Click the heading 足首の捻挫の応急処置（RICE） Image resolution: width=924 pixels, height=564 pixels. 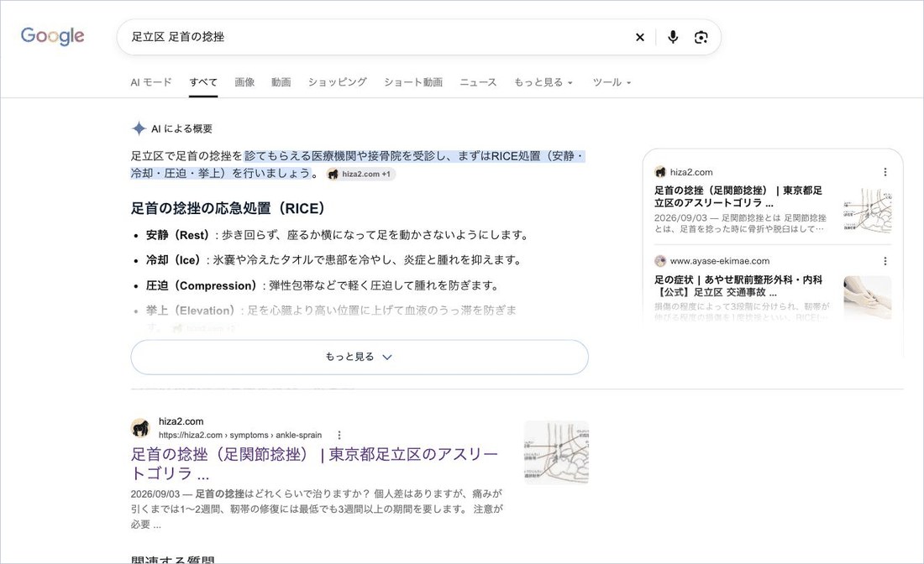click(228, 208)
